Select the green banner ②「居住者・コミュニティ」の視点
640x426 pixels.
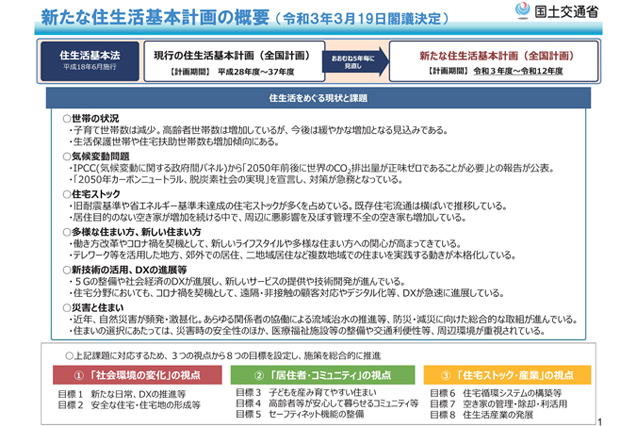tap(323, 375)
